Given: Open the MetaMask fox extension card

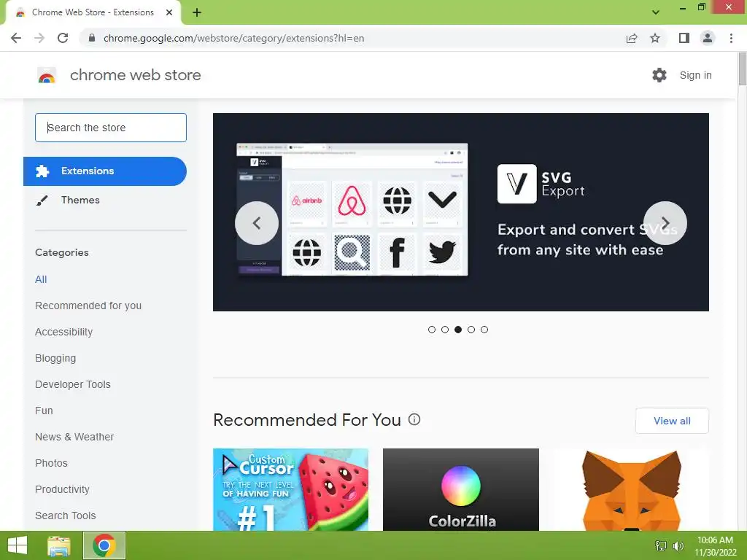Looking at the screenshot, I should click(x=631, y=489).
